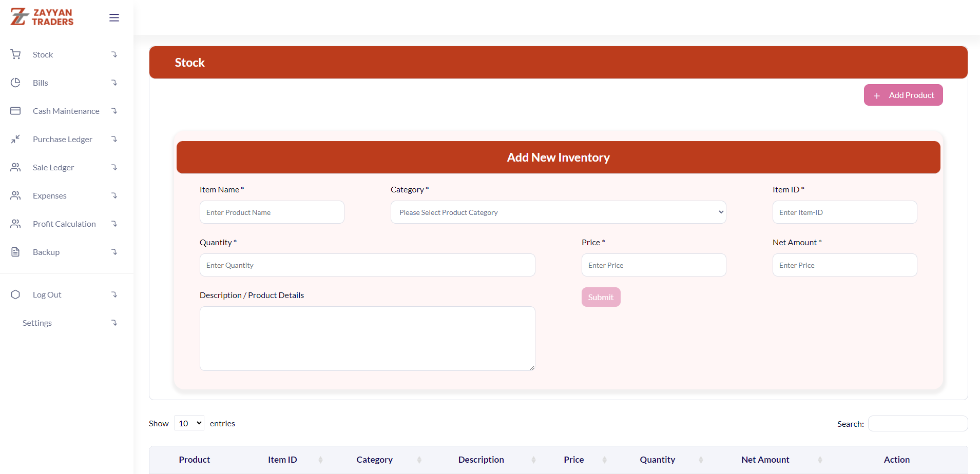The width and height of the screenshot is (980, 474).
Task: Open the Product Category dropdown
Action: (558, 212)
